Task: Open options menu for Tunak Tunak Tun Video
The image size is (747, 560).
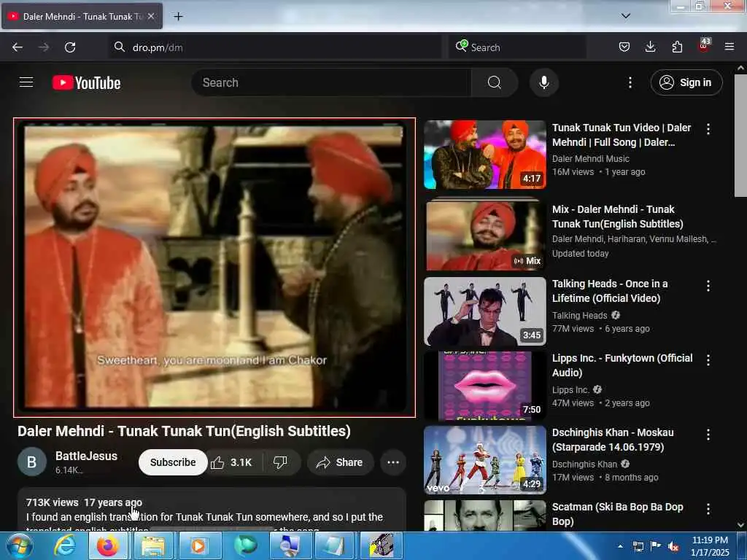Action: pos(708,129)
